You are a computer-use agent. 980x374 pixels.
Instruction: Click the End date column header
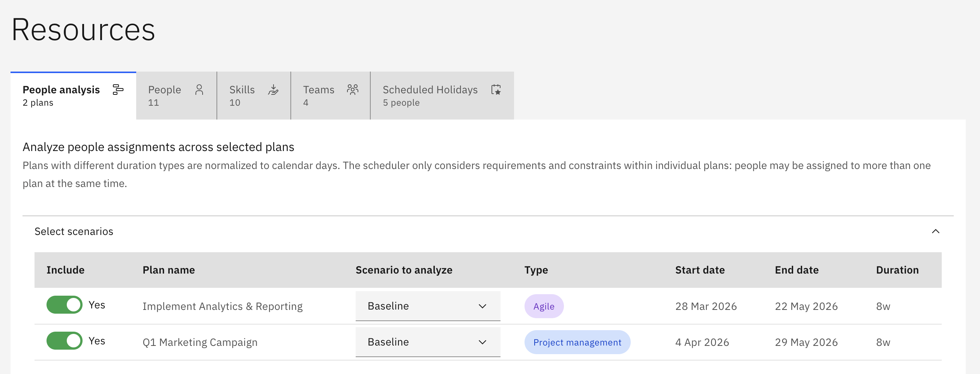pos(797,270)
